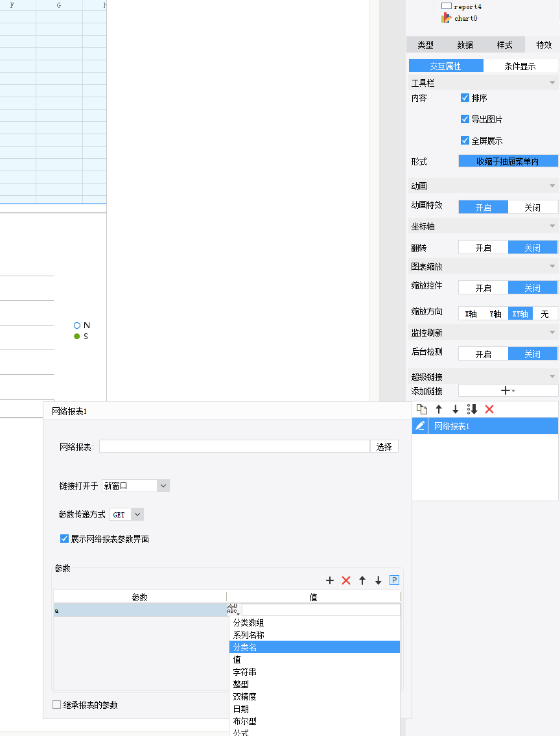Click S legend item in chart
Viewport: 560px width, 736px height.
pos(81,336)
